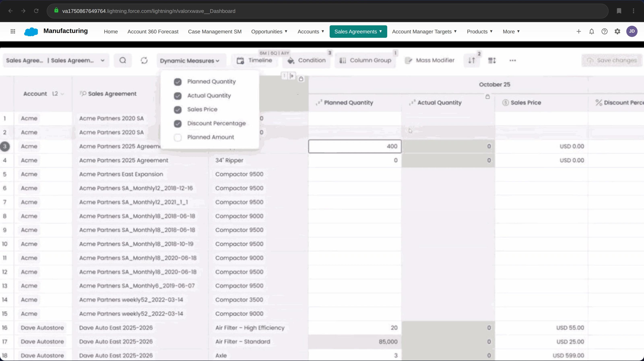Image resolution: width=644 pixels, height=361 pixels.
Task: Open the browser three-dot menu
Action: 634,11
